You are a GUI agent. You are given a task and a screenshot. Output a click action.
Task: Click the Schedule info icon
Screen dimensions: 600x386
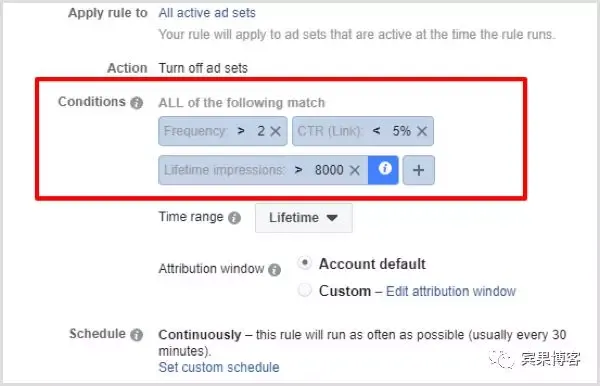(x=136, y=335)
